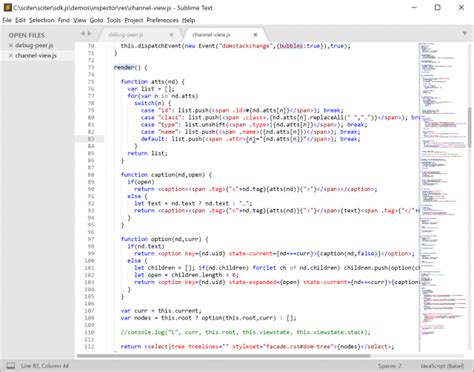Click line number 112 in the gutter
Screen dimensions: 474x372
pyautogui.click(x=89, y=347)
